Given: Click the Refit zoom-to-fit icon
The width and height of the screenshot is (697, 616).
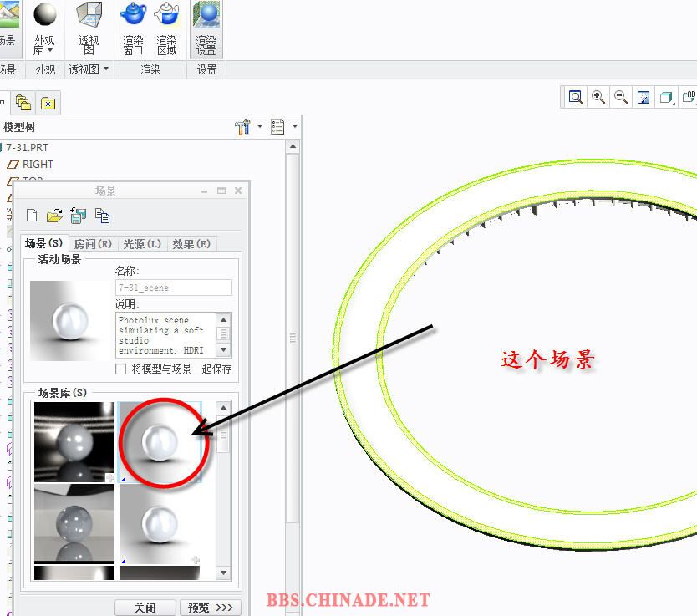Looking at the screenshot, I should pos(576,97).
